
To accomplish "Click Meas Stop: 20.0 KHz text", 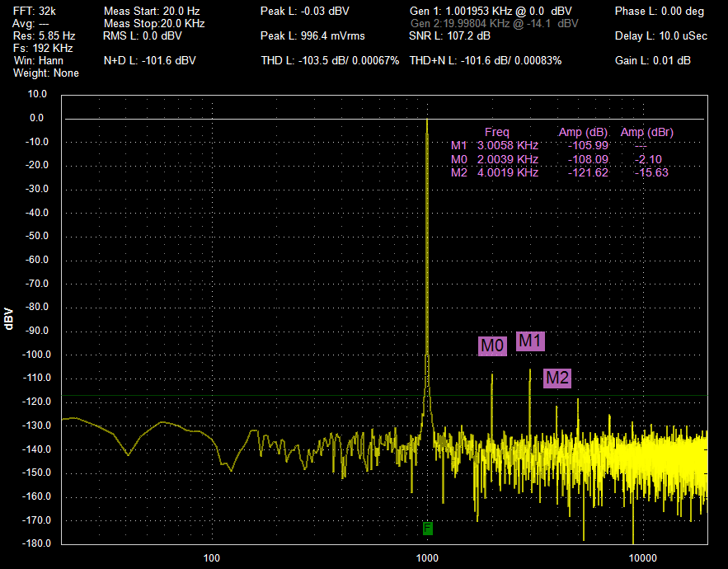I will (154, 24).
